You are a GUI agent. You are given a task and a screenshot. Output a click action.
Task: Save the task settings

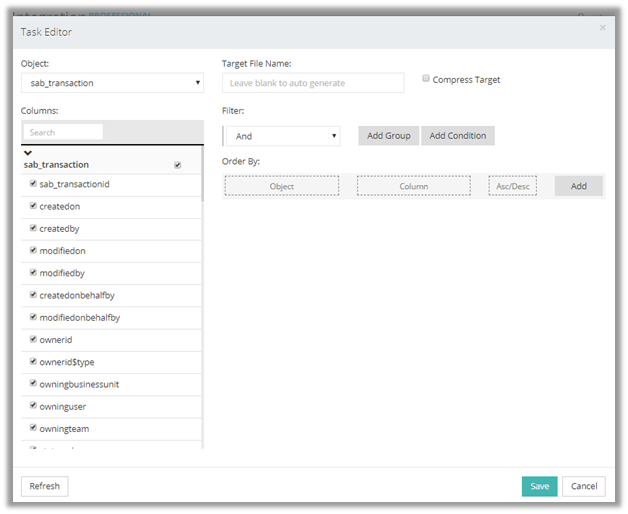(x=539, y=486)
